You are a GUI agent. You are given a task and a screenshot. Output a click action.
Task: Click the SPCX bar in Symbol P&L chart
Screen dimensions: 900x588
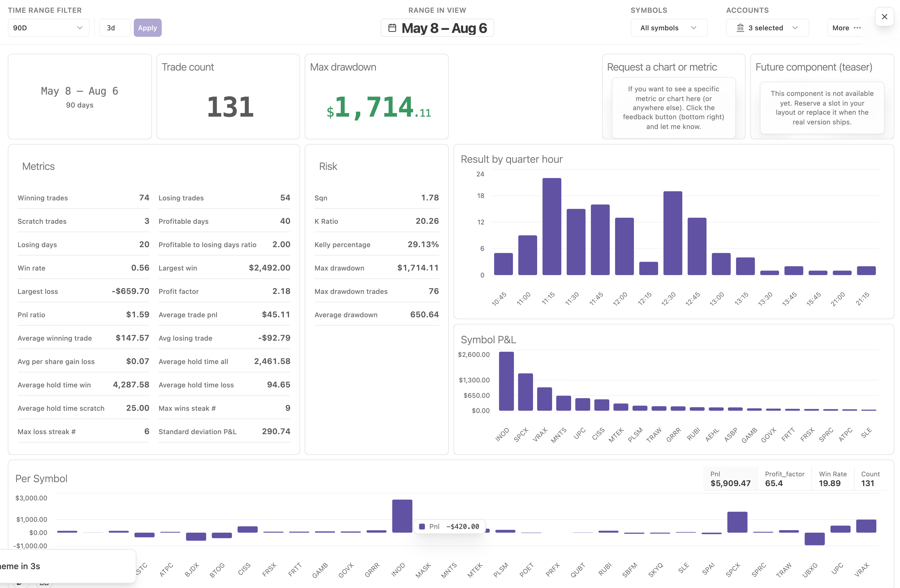tap(525, 392)
